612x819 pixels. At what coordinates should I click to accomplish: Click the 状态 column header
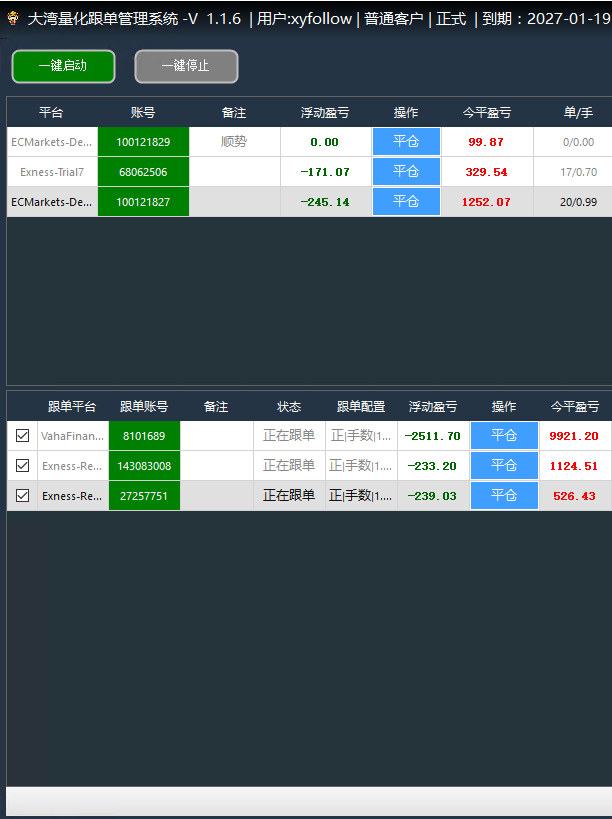[x=289, y=406]
